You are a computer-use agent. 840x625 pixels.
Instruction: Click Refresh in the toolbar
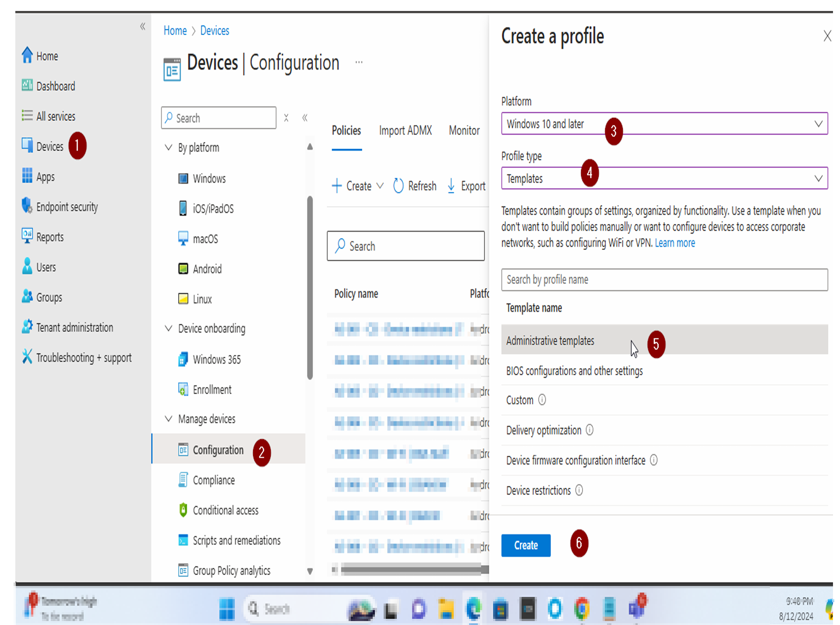(415, 186)
